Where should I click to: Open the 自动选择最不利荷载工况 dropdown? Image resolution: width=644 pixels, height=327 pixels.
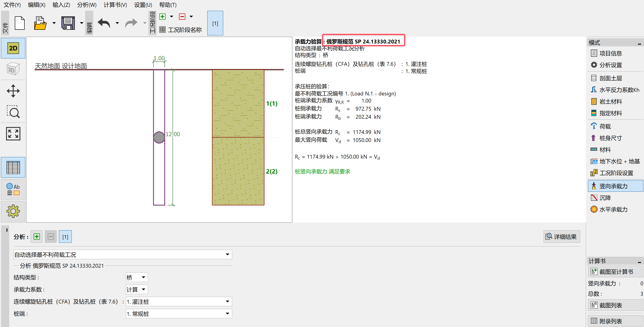[x=123, y=255]
